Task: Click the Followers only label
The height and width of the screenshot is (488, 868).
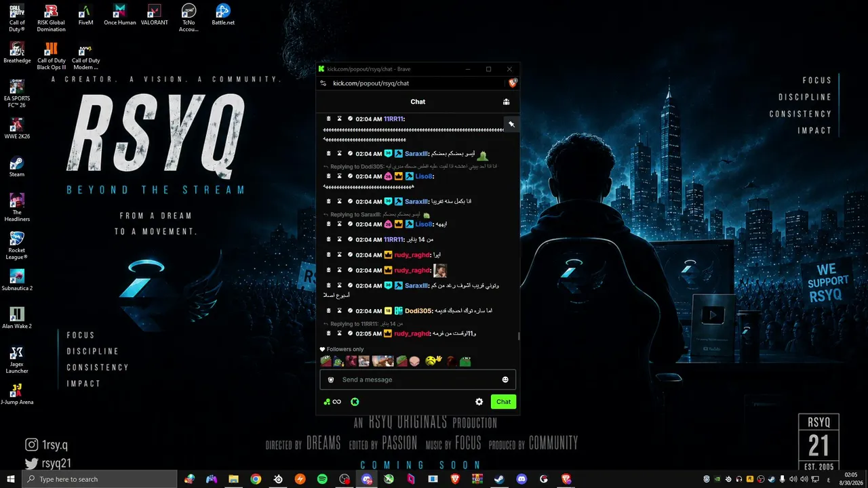Action: [x=345, y=350]
